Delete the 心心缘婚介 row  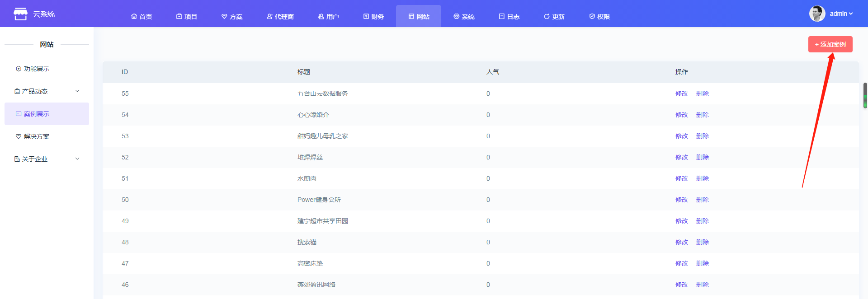[x=703, y=115]
